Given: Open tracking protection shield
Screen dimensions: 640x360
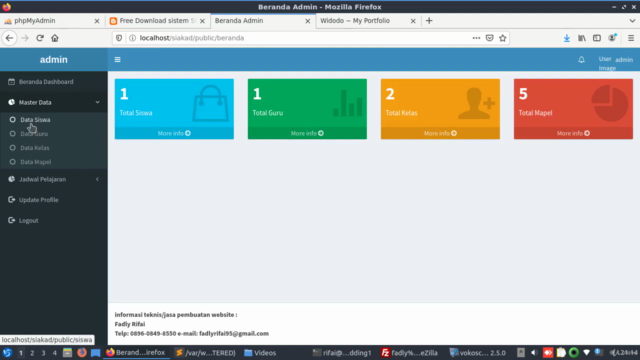Looking at the screenshot, I should coord(119,38).
